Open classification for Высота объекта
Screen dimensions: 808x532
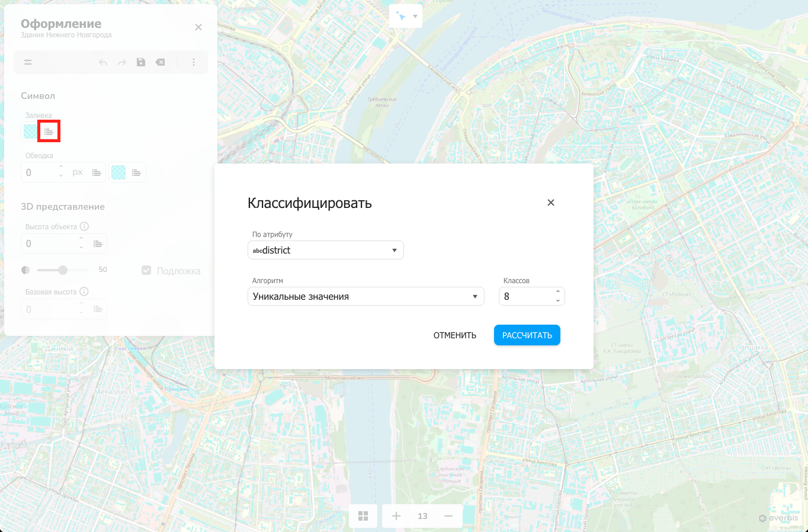98,243
